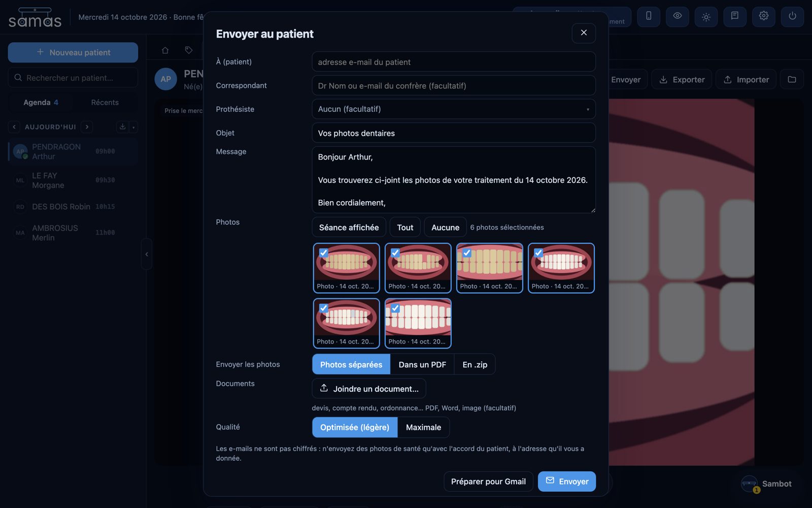Click the upload icon in Joindre un document

click(324, 388)
